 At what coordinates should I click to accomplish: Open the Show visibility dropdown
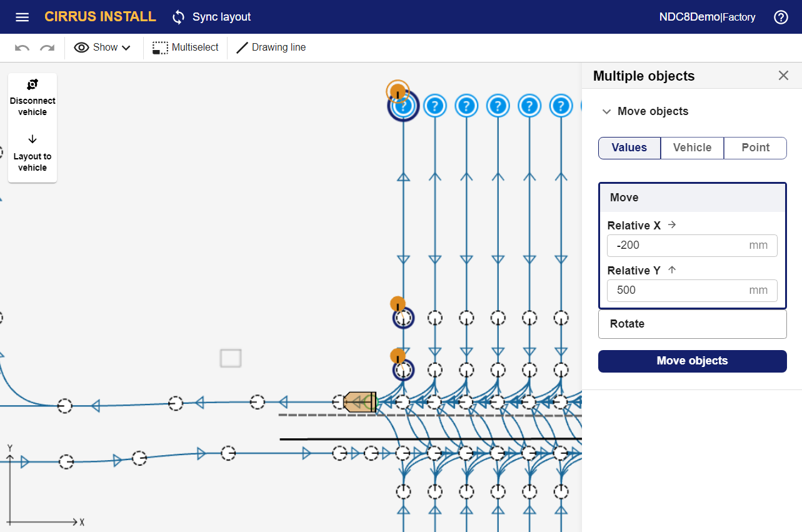[x=103, y=48]
